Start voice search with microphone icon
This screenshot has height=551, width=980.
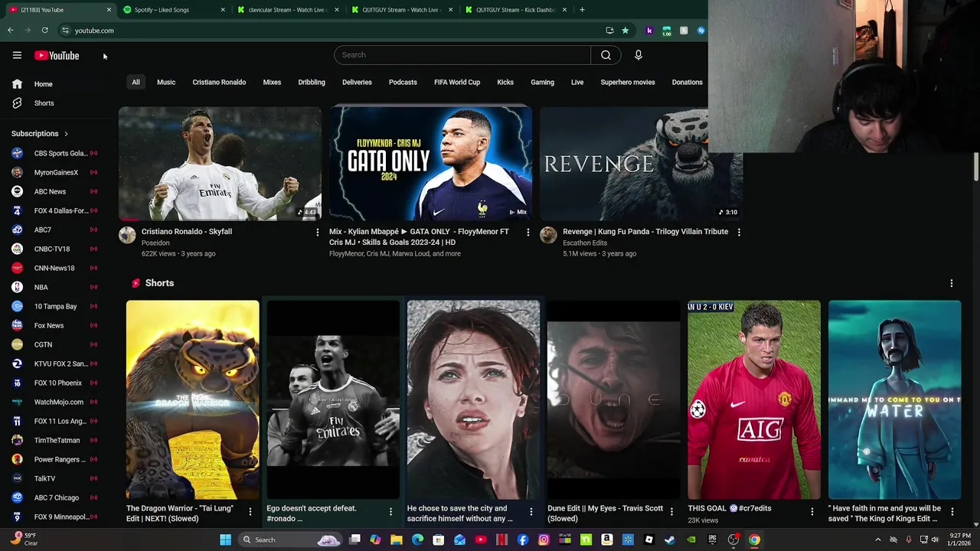tap(638, 55)
